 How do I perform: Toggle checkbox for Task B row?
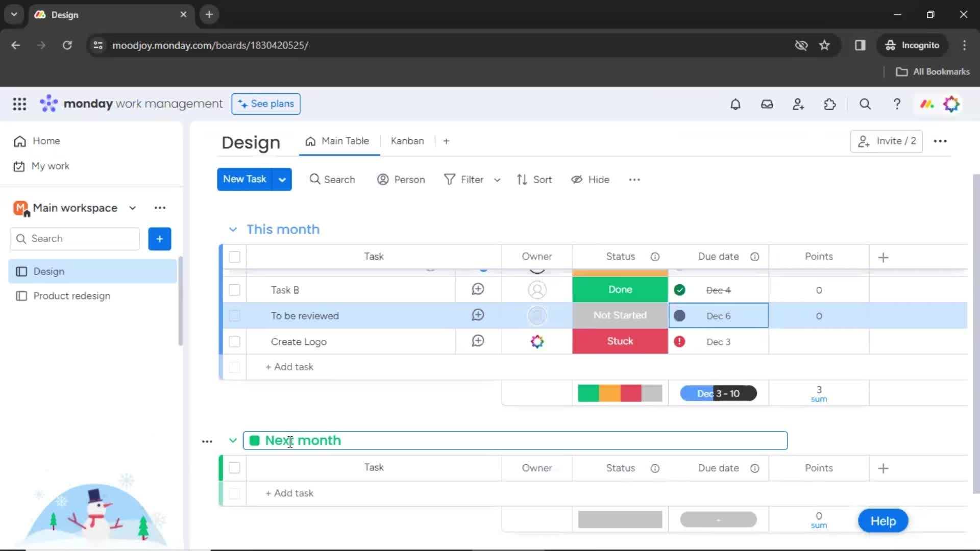point(234,289)
